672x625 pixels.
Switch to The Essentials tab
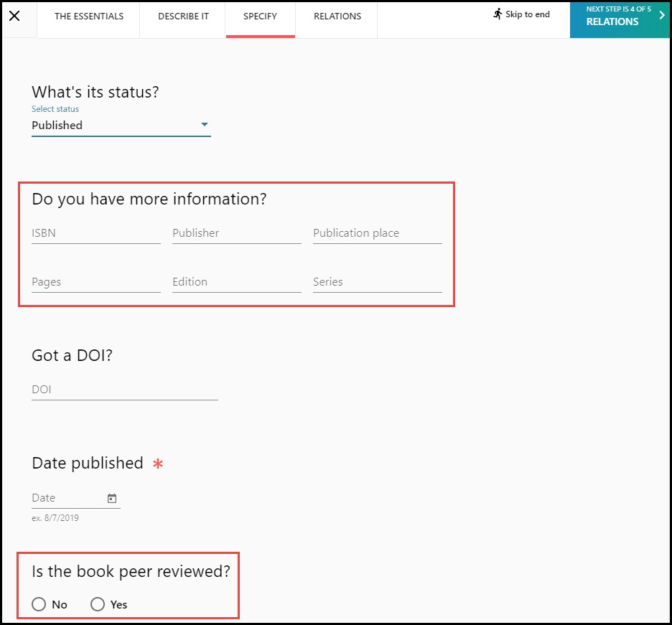coord(89,17)
